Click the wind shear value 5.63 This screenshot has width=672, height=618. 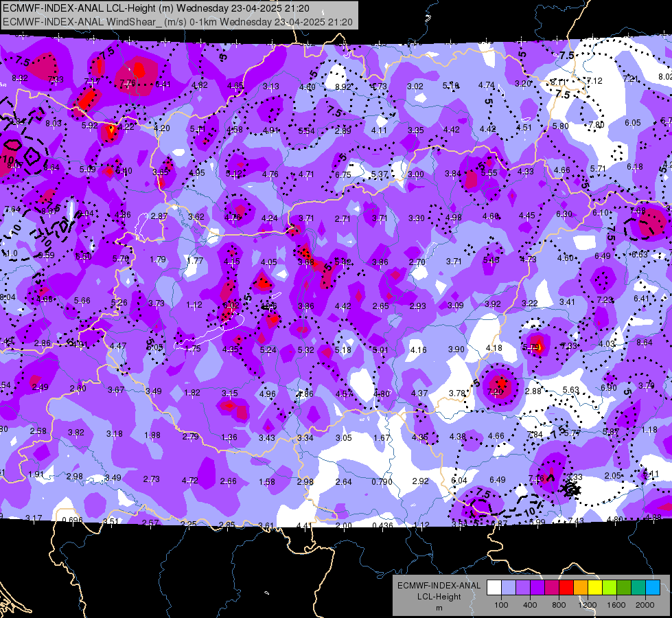coord(571,390)
